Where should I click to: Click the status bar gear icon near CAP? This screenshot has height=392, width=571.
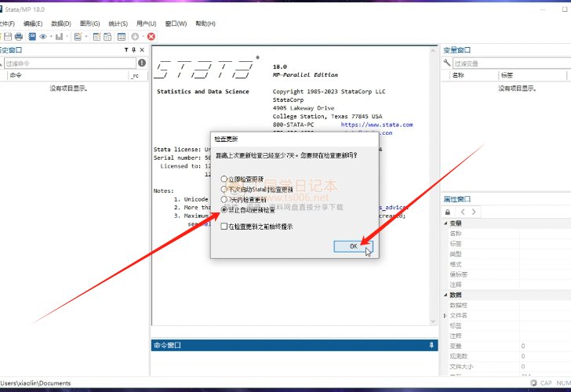(x=533, y=383)
